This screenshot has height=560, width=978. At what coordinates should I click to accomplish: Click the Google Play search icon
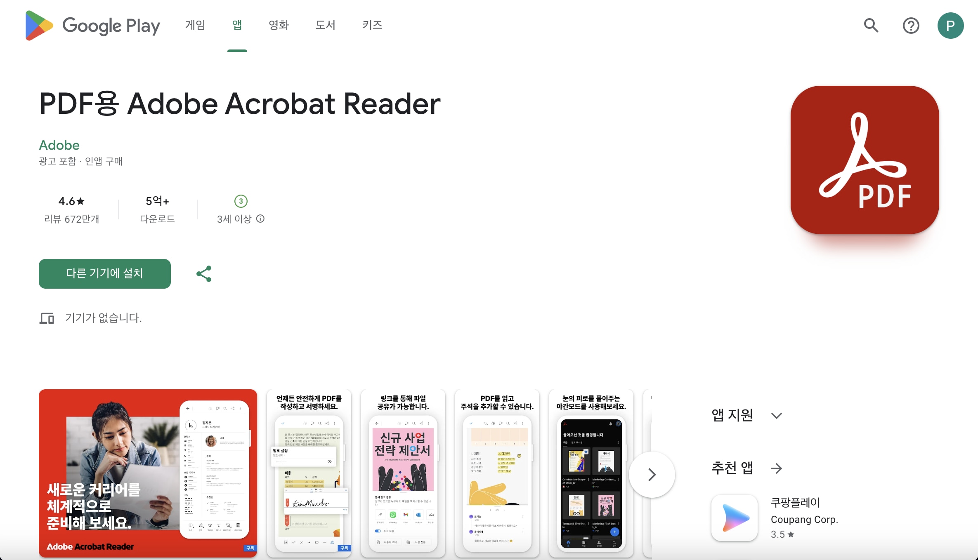tap(872, 25)
